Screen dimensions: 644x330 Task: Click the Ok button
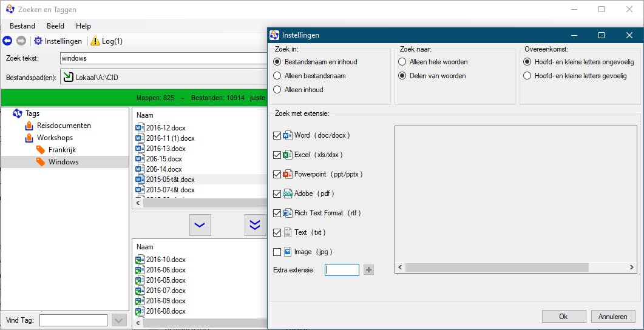click(563, 317)
